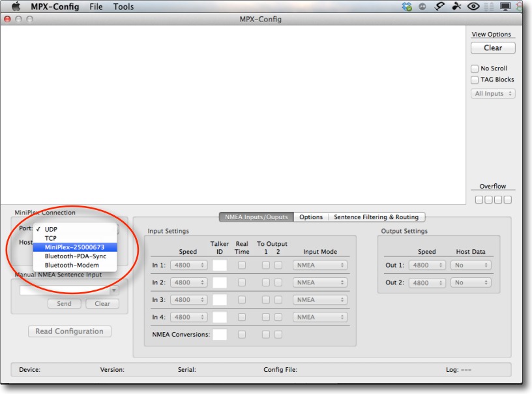Open the Out 1 Host Data dropdown

(x=471, y=265)
